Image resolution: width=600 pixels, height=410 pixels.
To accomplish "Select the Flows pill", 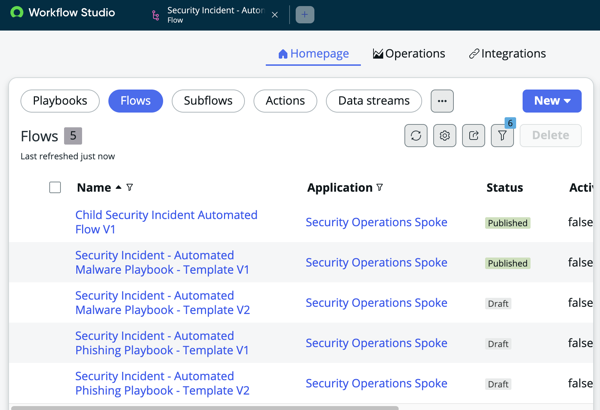I will tap(135, 101).
